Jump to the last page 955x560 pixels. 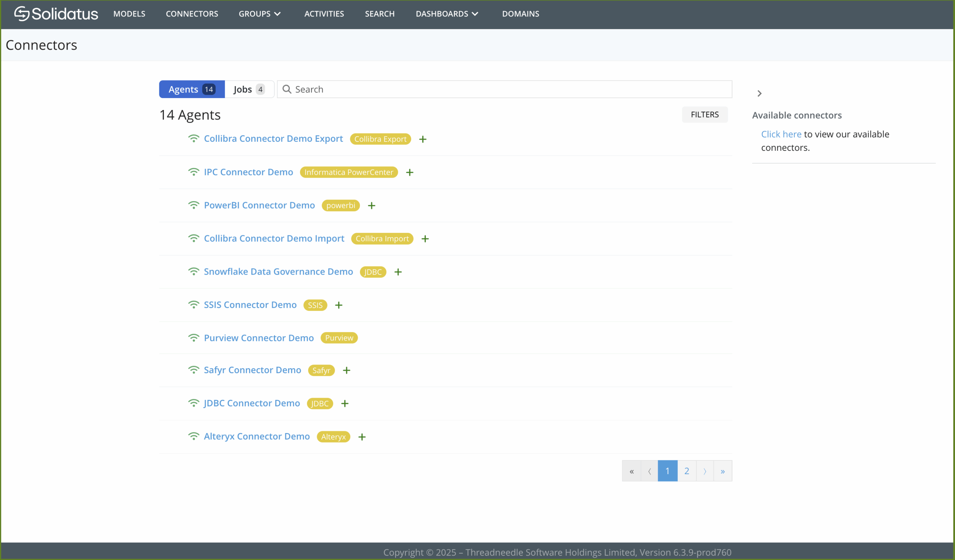(x=723, y=471)
